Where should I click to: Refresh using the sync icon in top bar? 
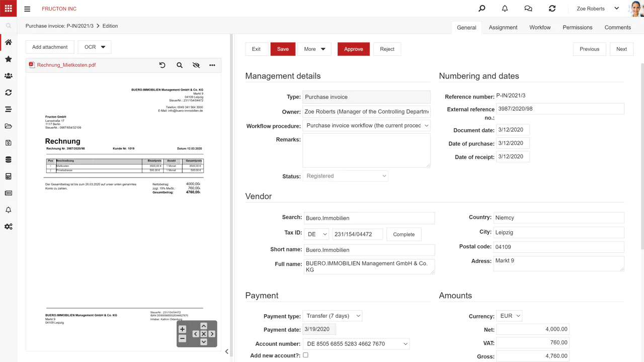click(x=552, y=8)
